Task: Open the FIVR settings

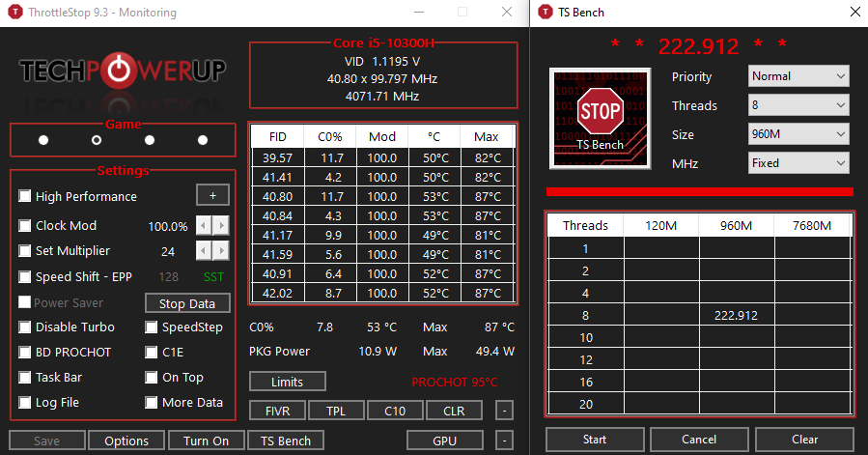Action: (277, 411)
